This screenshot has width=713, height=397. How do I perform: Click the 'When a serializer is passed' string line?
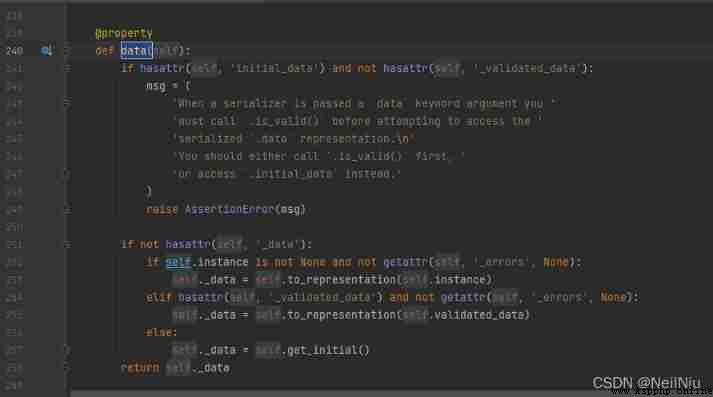click(x=365, y=104)
